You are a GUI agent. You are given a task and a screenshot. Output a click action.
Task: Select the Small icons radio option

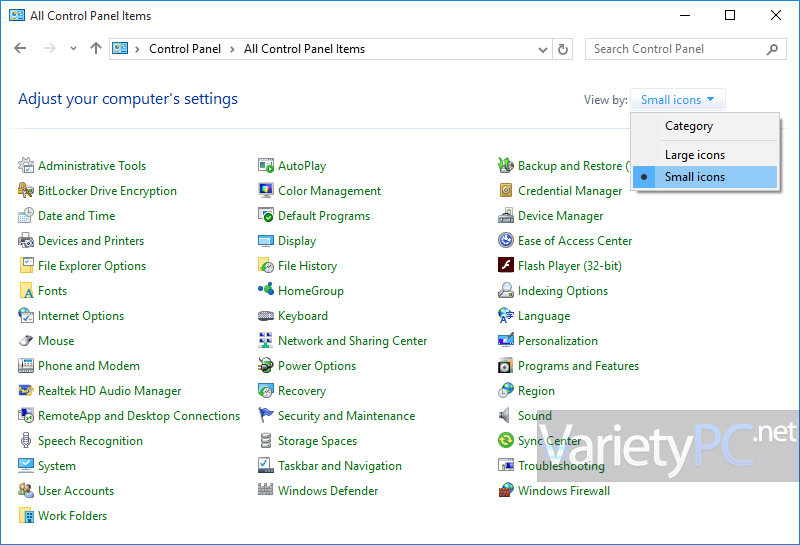point(705,177)
